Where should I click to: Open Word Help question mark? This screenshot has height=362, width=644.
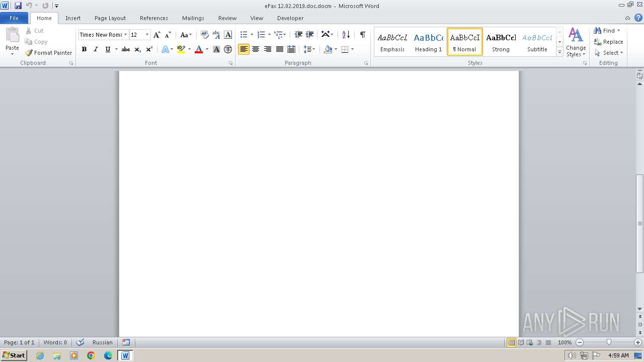pos(638,18)
